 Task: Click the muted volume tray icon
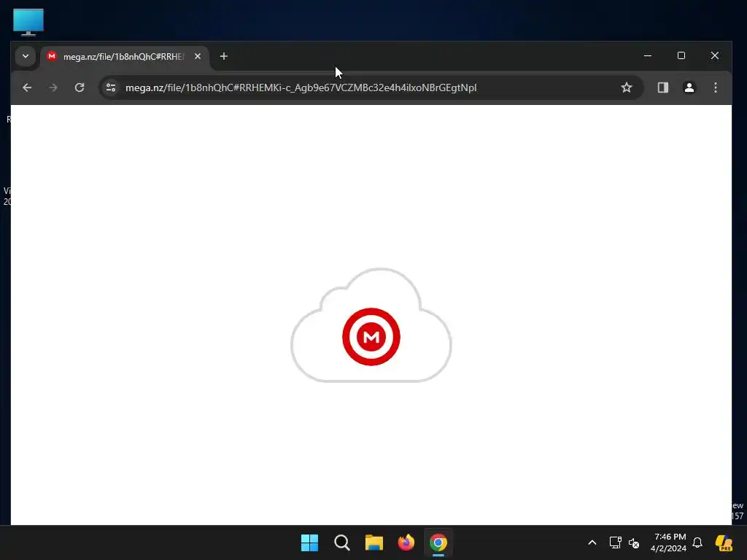[634, 542]
